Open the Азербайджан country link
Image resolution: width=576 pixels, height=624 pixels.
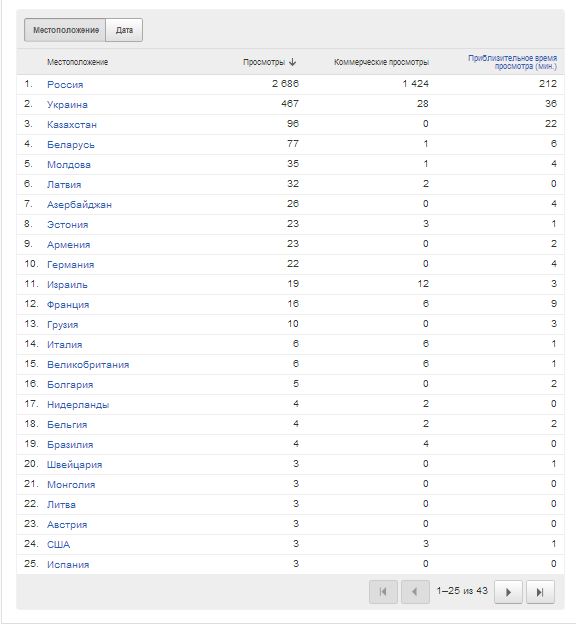[79, 205]
